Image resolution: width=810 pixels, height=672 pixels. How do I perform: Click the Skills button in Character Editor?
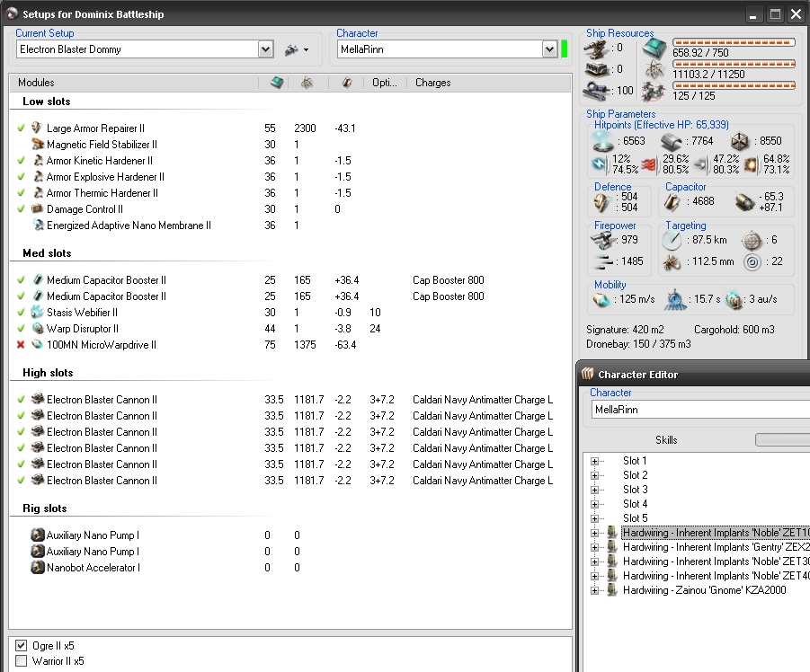tap(666, 440)
